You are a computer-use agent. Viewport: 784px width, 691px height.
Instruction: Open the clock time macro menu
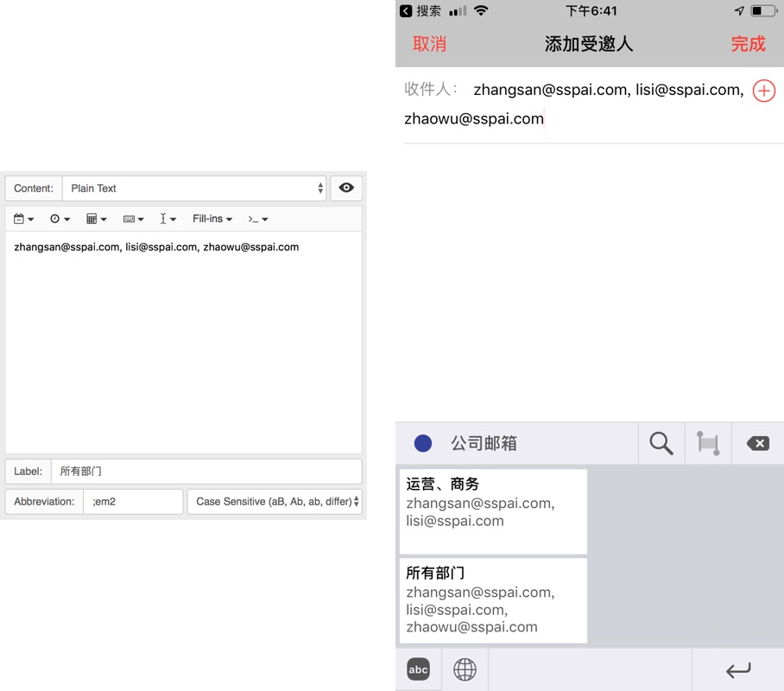60,219
